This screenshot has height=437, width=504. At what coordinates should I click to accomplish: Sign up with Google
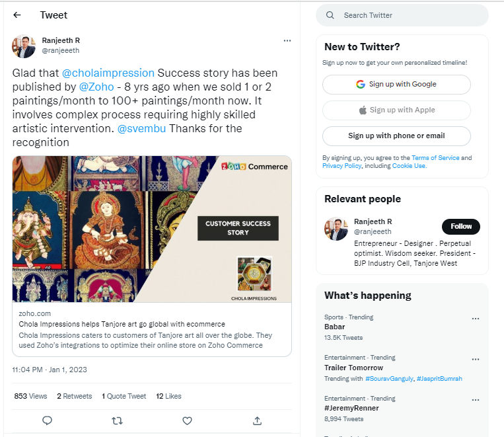(396, 85)
